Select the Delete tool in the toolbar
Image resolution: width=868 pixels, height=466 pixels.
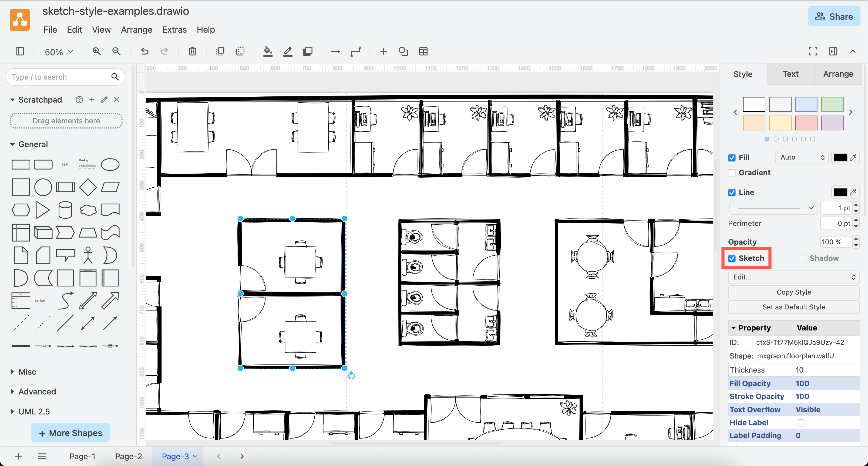(x=192, y=51)
